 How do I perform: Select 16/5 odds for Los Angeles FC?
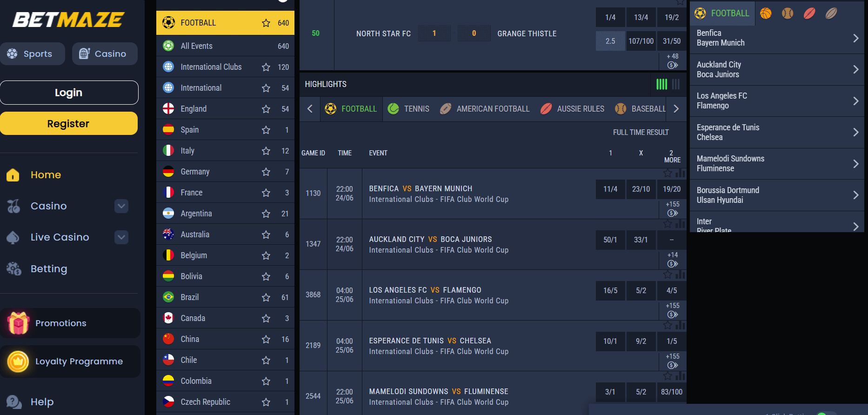[x=610, y=290]
